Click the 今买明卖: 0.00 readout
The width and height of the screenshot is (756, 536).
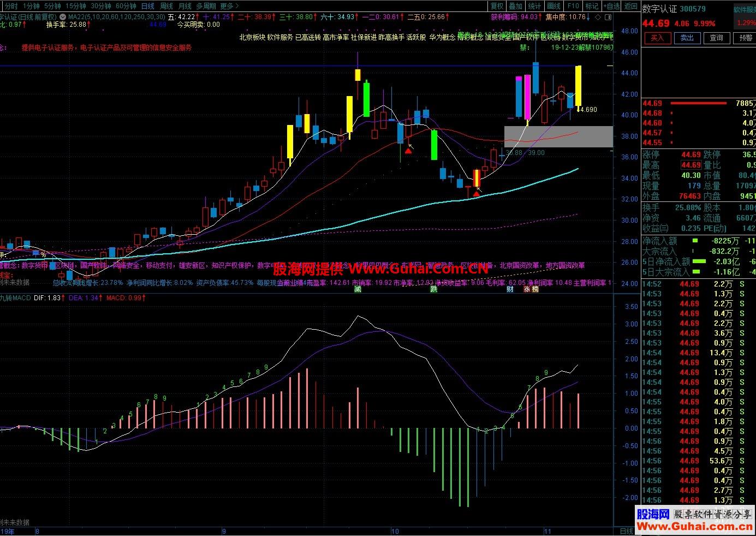[x=198, y=25]
